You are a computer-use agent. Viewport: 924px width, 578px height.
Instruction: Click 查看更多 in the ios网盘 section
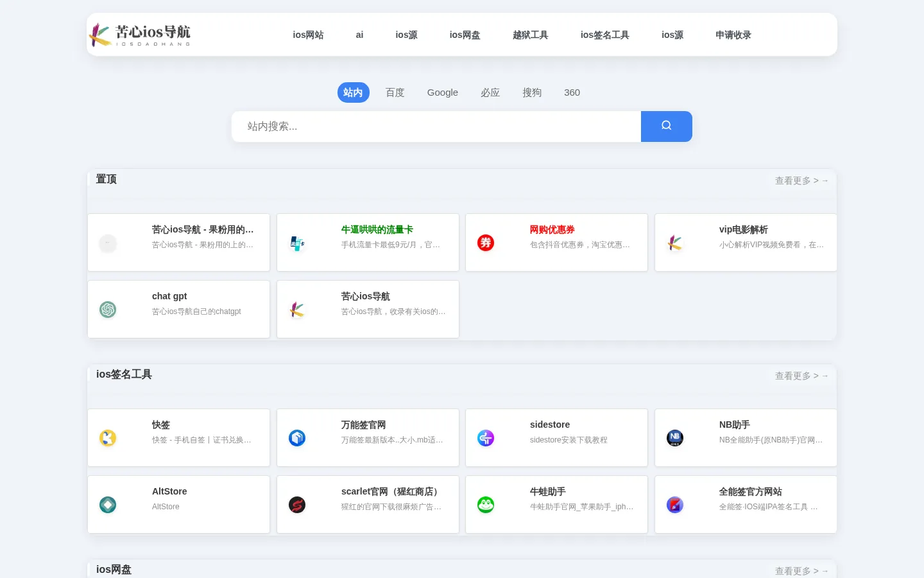click(801, 570)
